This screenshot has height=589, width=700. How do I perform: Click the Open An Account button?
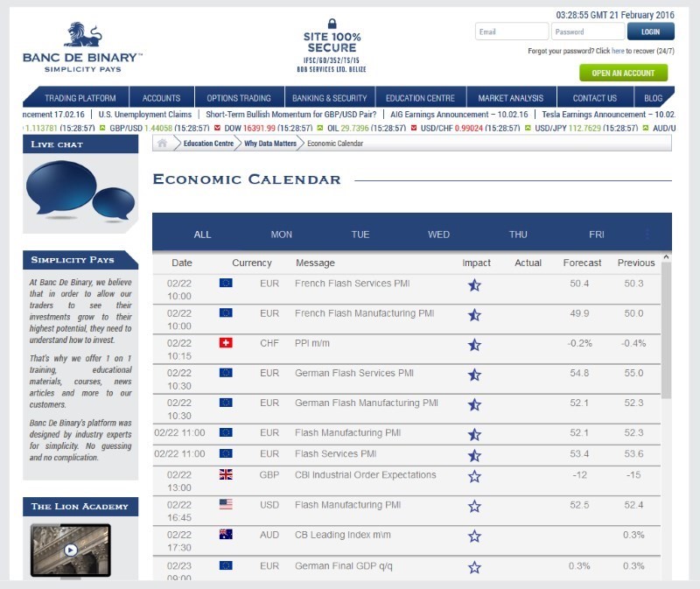tap(623, 73)
